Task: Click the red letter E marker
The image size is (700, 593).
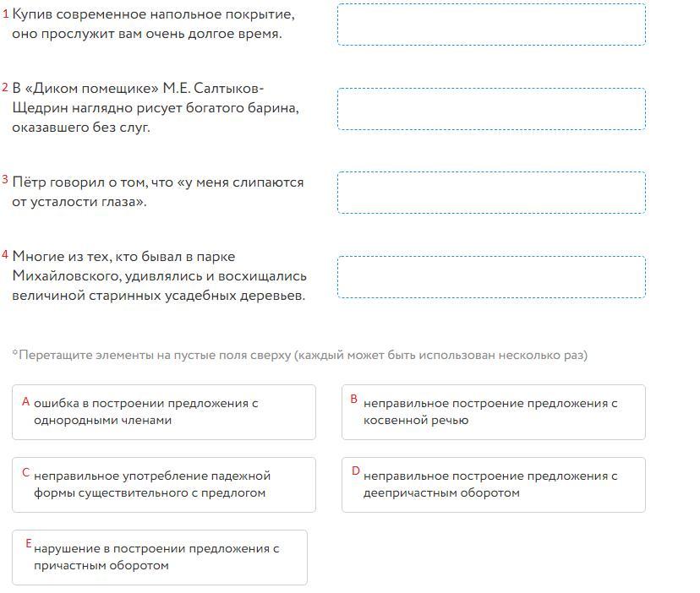Action: tap(28, 543)
